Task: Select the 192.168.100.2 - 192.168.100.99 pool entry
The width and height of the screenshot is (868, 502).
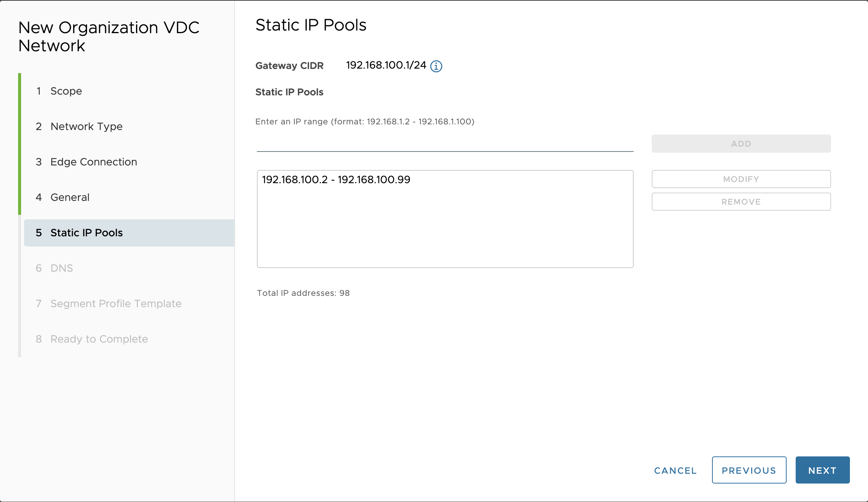Action: pos(336,180)
